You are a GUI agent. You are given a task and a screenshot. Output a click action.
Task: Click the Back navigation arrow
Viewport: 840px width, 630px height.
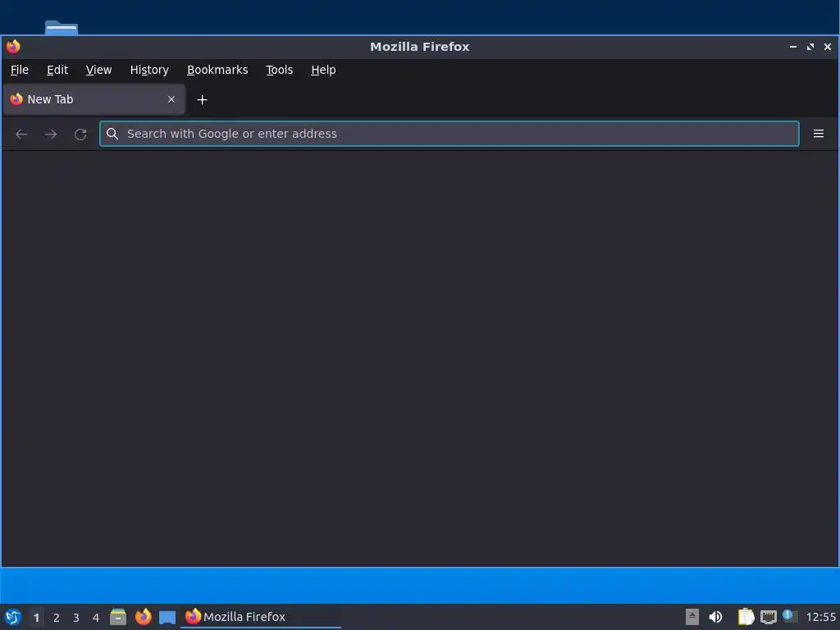click(21, 134)
